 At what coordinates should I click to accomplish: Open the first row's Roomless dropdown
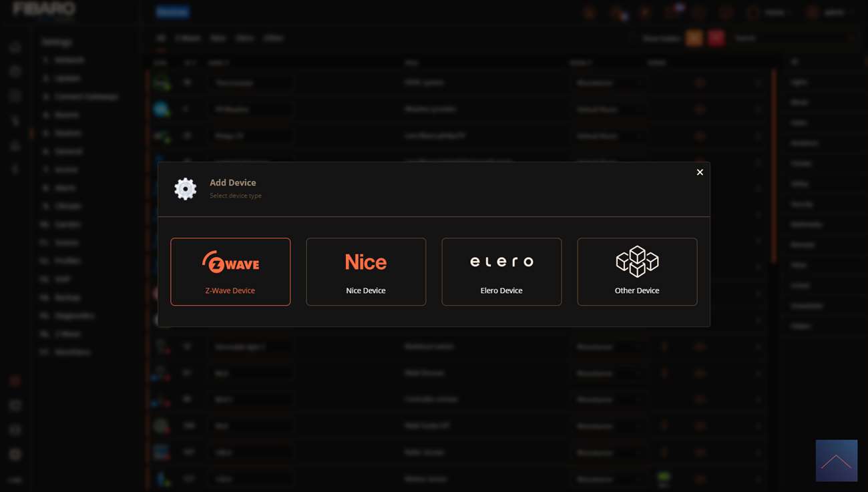[x=608, y=83]
